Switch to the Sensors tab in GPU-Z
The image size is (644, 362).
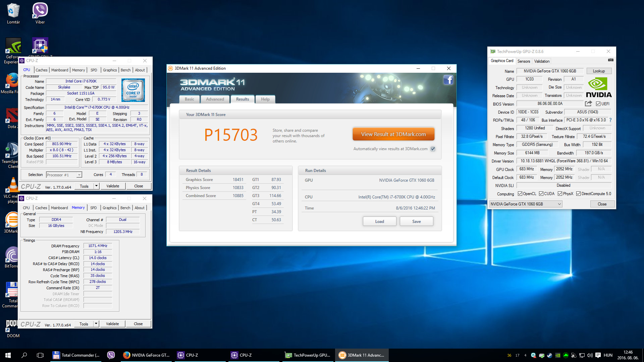(x=524, y=61)
